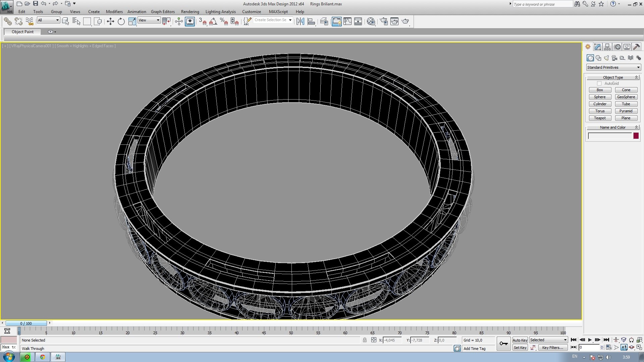Viewport: 644px width, 362px height.
Task: Select the Object Paint tab
Action: pyautogui.click(x=22, y=32)
